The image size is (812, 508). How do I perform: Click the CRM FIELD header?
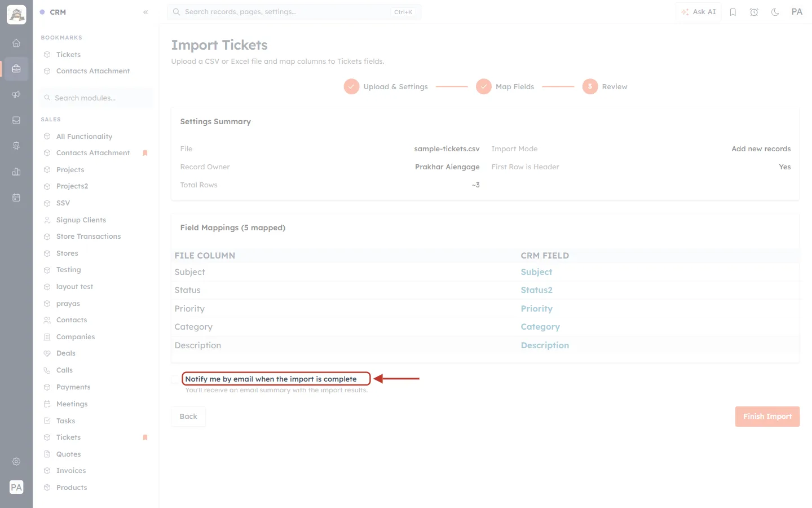tap(545, 256)
